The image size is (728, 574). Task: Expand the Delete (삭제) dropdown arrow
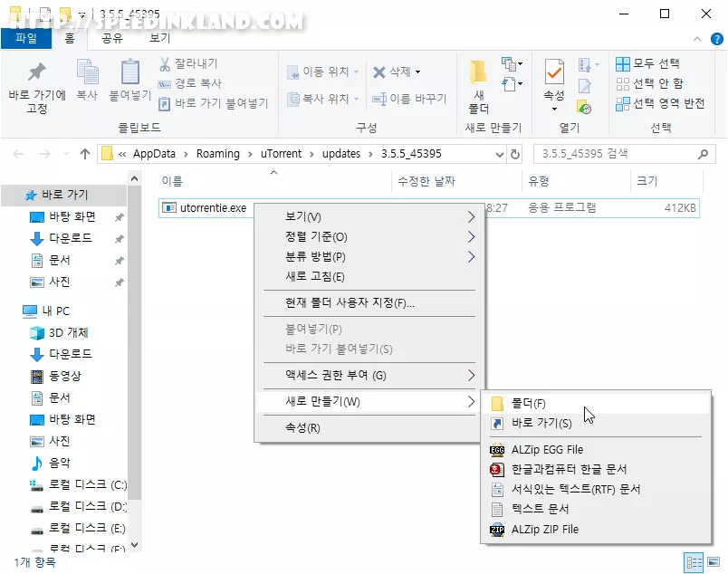[417, 72]
